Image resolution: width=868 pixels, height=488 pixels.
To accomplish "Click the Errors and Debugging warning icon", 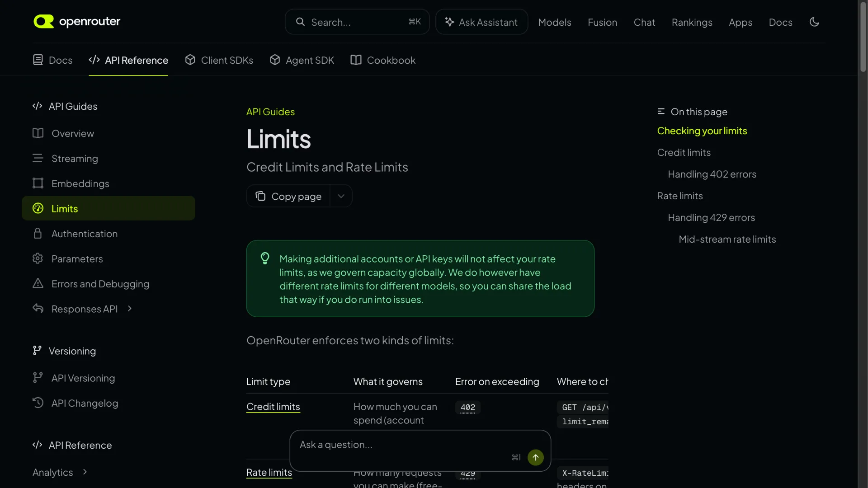I will [x=38, y=283].
